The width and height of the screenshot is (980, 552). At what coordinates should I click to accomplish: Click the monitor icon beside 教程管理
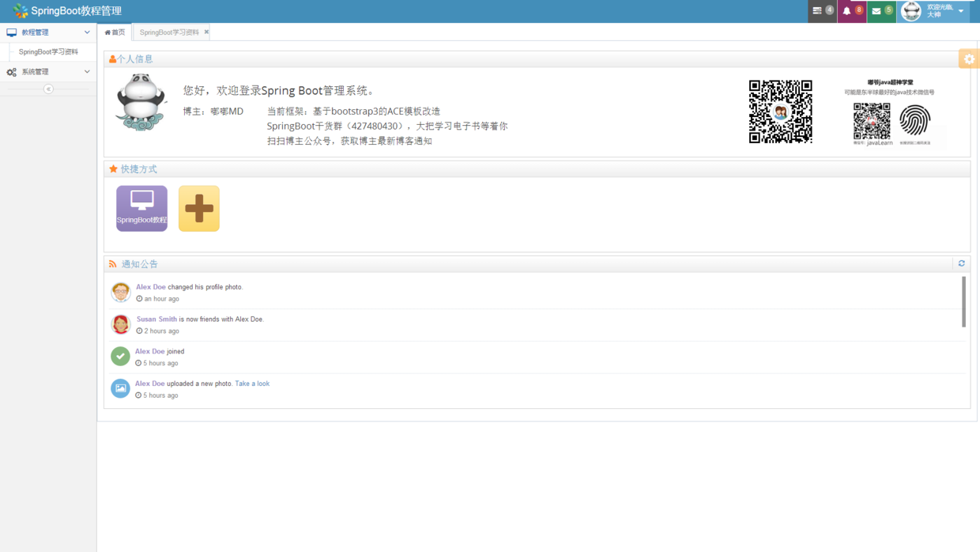(11, 32)
